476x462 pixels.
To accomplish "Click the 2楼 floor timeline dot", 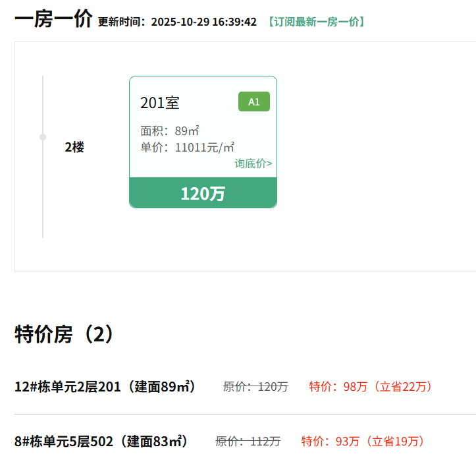I will (43, 137).
